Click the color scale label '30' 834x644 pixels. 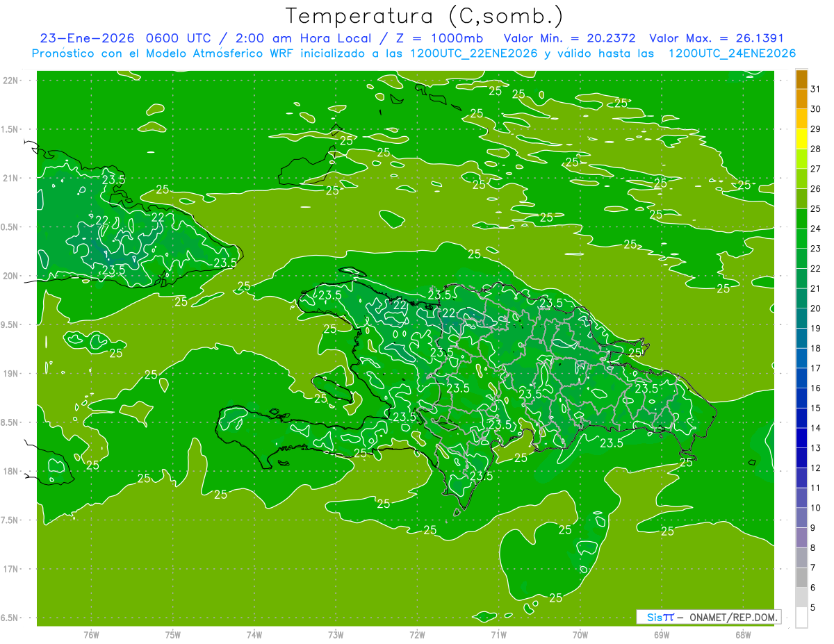coord(816,109)
